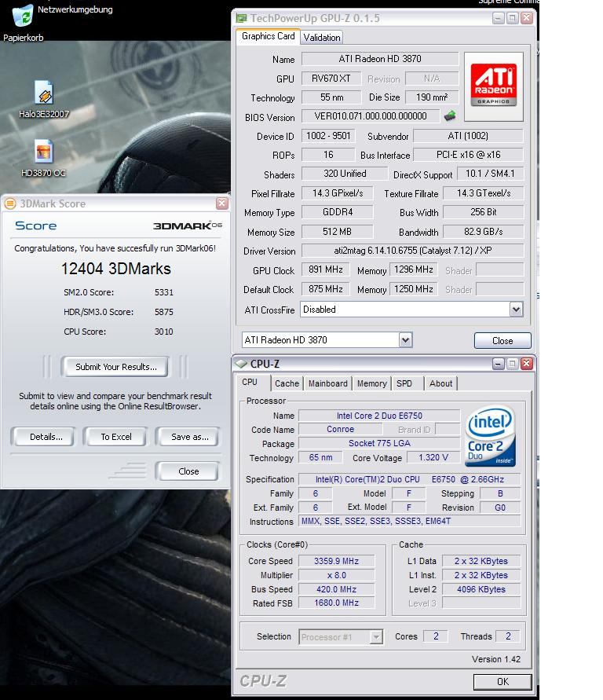The image size is (603, 700).
Task: Click GPU-Z title bar application icon
Action: [241, 18]
